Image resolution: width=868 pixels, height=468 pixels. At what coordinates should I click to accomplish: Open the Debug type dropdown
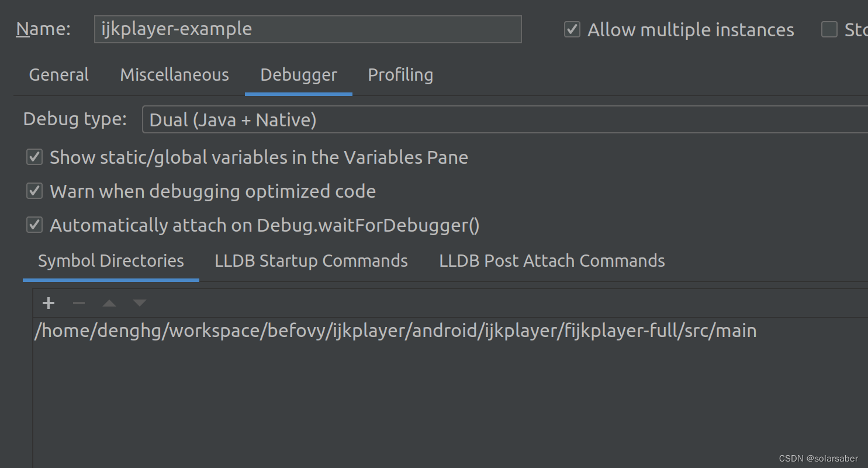[x=503, y=120]
